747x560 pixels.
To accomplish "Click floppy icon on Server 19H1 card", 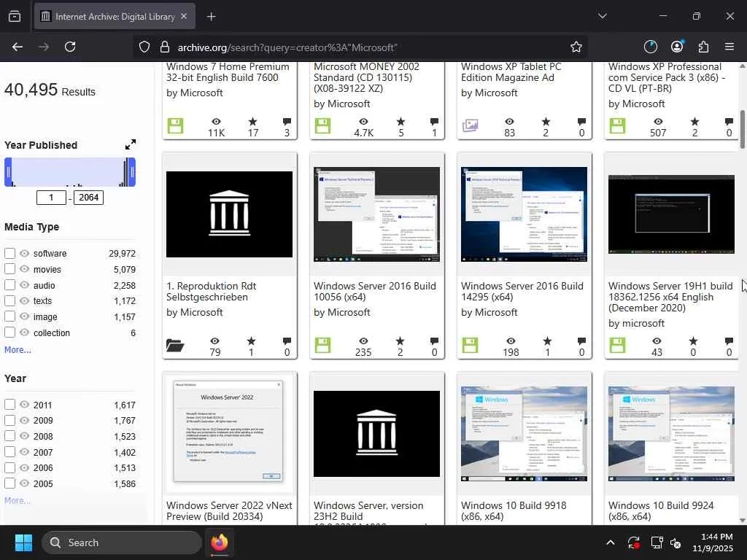I will [x=617, y=345].
